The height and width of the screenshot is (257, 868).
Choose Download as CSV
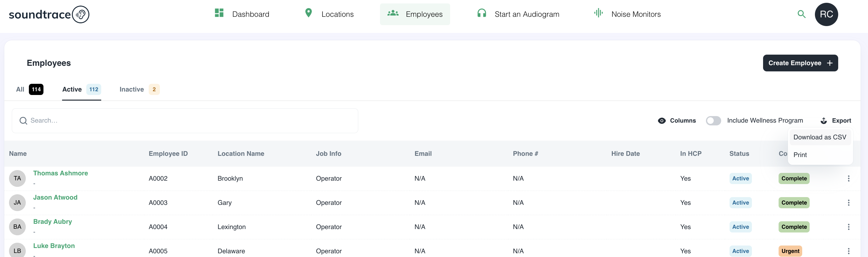coord(820,138)
